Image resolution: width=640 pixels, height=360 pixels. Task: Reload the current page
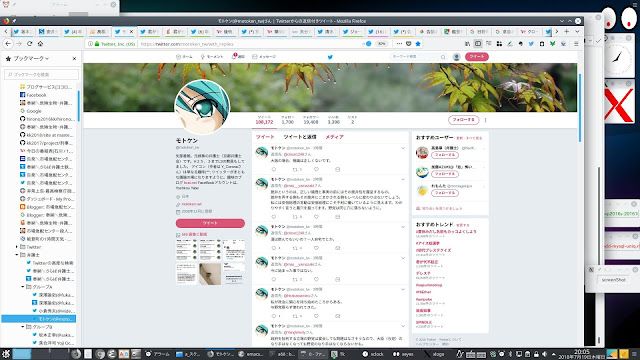29,44
